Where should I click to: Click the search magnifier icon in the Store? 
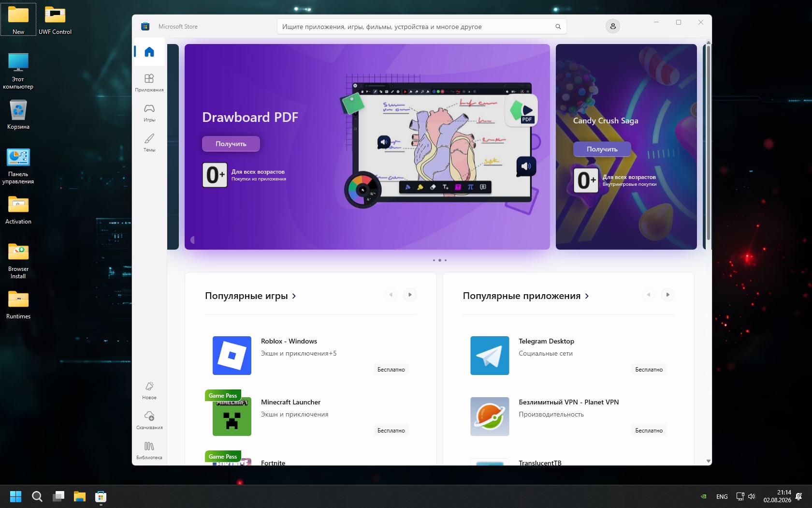point(558,27)
